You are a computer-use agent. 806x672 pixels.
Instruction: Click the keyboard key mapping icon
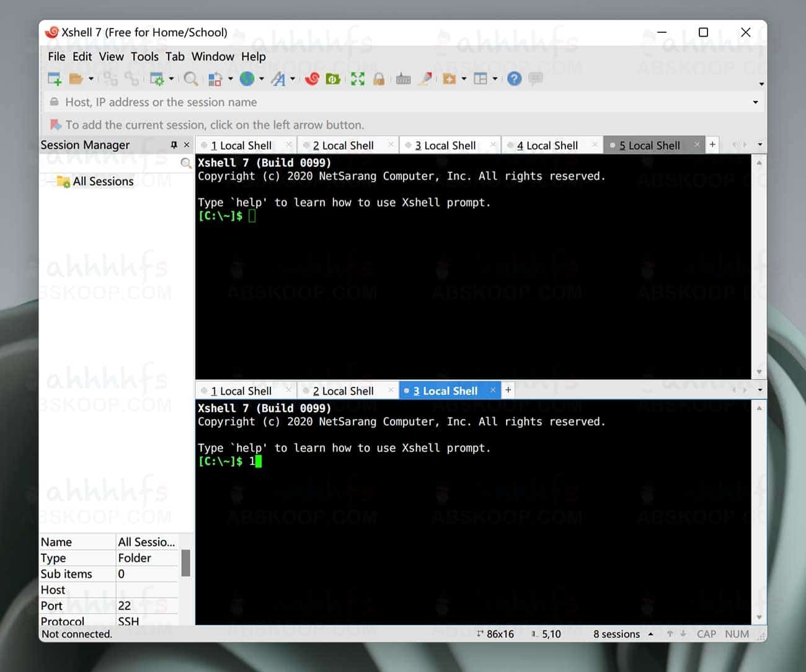(x=403, y=79)
